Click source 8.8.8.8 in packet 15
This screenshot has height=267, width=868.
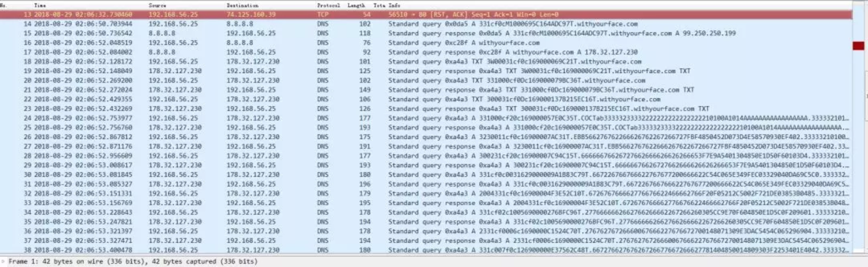click(162, 33)
